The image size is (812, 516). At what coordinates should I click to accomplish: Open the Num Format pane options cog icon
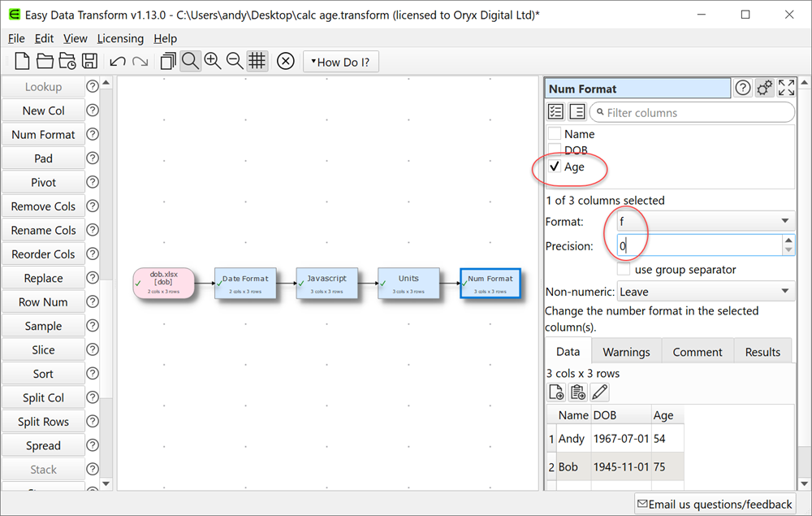tap(764, 87)
